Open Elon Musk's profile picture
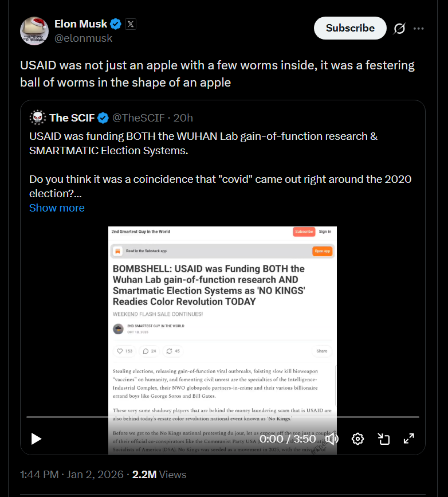Screen dimensions: 448x497 tap(34, 31)
